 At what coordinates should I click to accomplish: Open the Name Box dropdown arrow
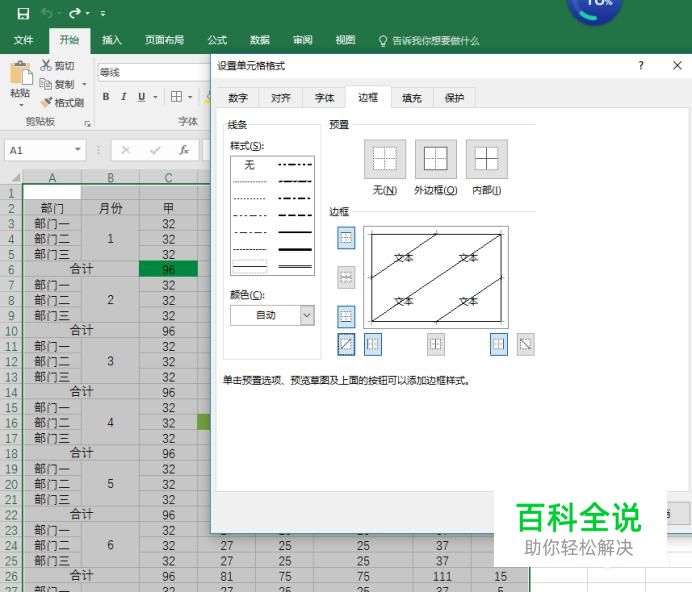coord(78,150)
